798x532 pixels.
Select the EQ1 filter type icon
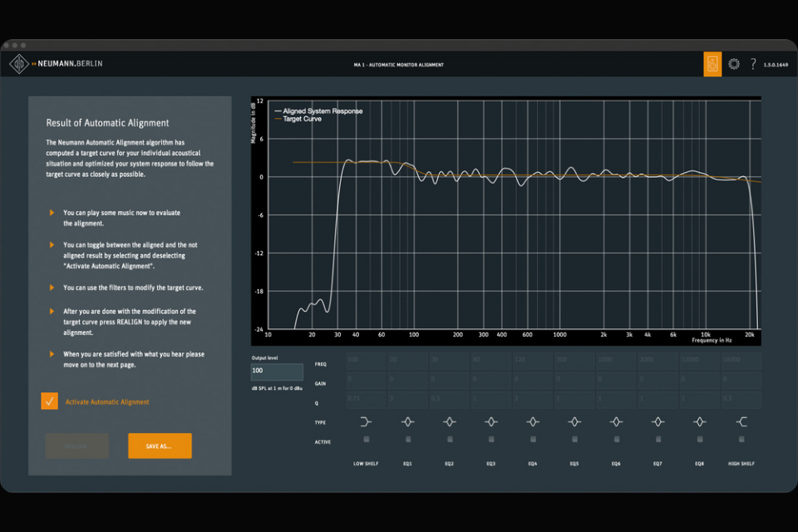(x=407, y=421)
